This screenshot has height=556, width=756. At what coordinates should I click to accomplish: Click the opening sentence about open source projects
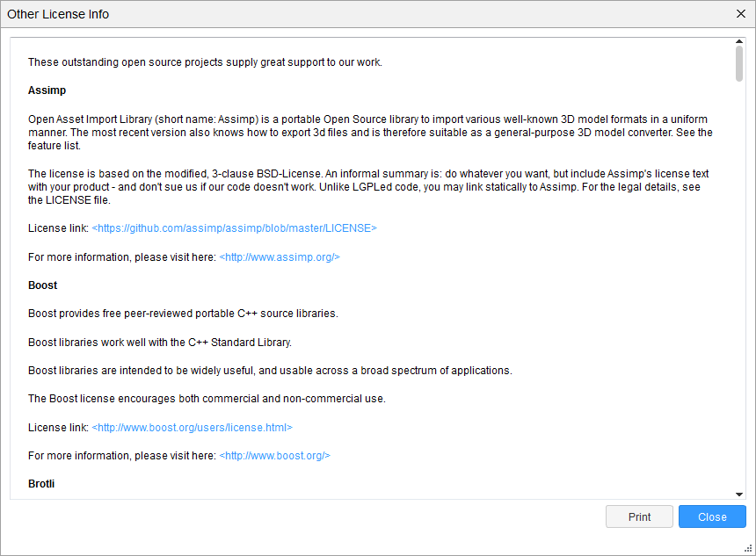click(205, 62)
